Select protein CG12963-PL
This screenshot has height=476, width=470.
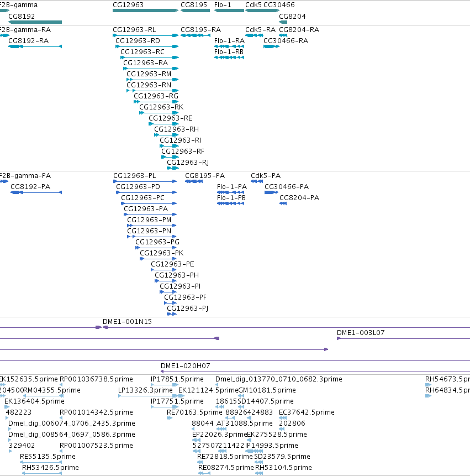tap(145, 181)
